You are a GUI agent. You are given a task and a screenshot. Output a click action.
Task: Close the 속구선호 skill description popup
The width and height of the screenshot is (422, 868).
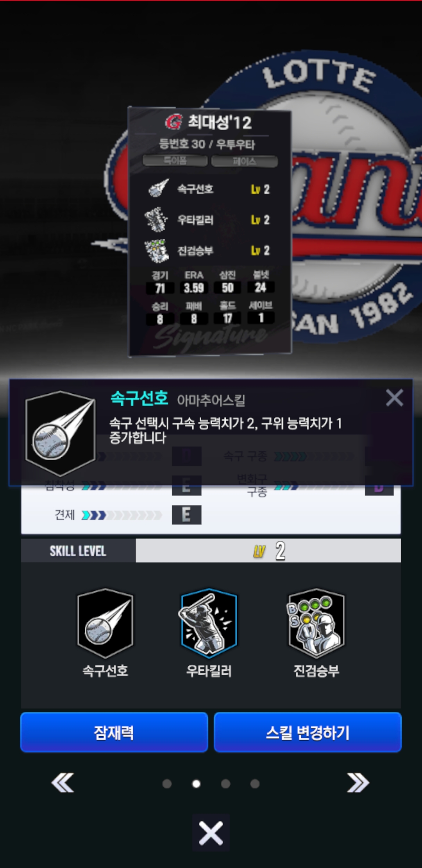[x=394, y=398]
